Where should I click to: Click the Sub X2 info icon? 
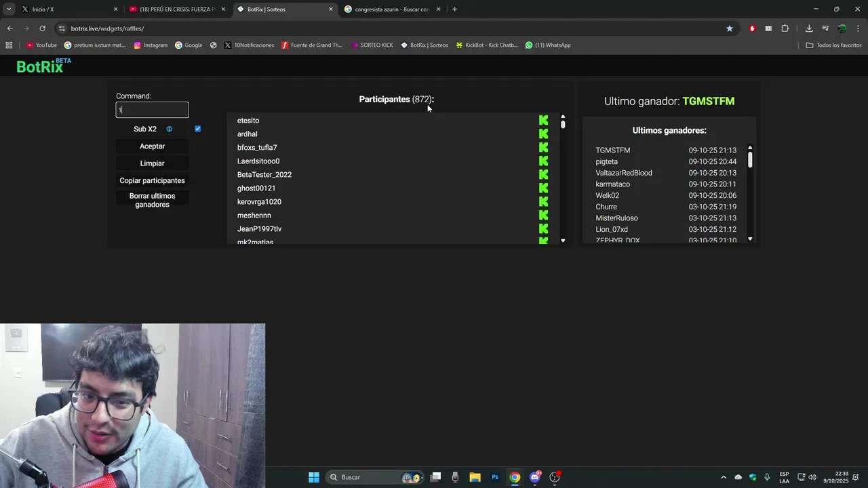170,129
